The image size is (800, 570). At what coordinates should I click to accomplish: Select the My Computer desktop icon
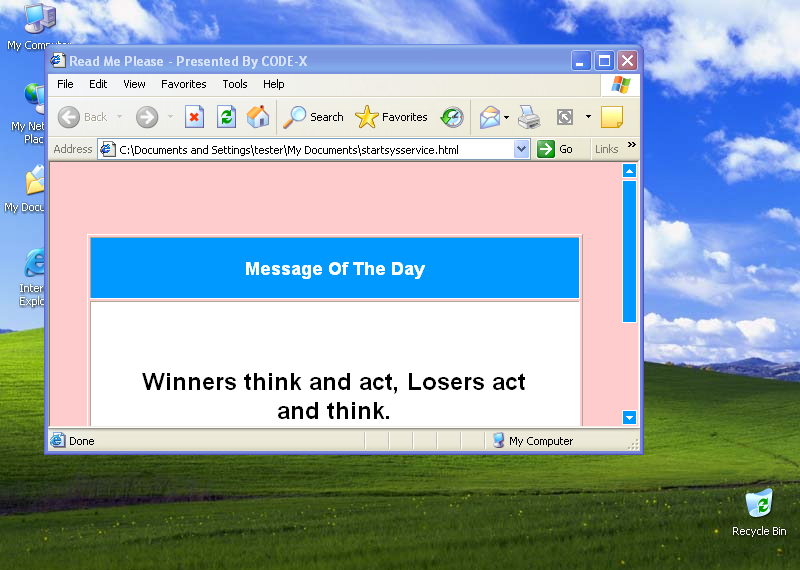point(39,26)
